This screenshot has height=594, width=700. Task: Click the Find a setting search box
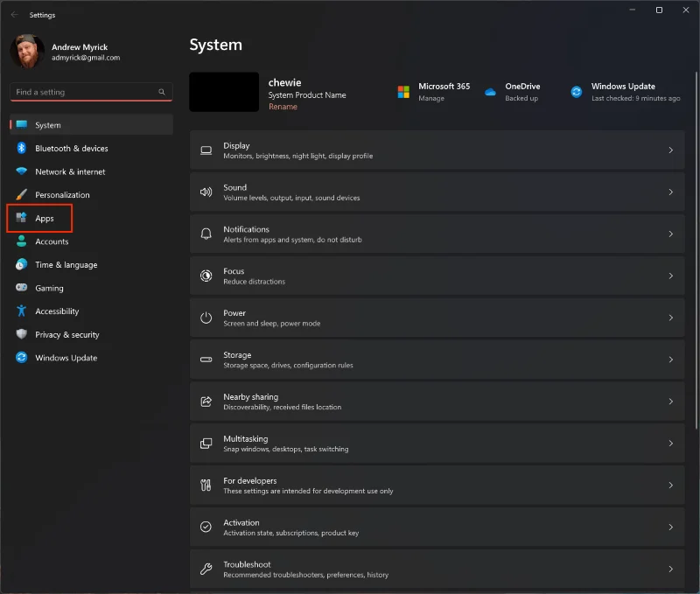91,92
